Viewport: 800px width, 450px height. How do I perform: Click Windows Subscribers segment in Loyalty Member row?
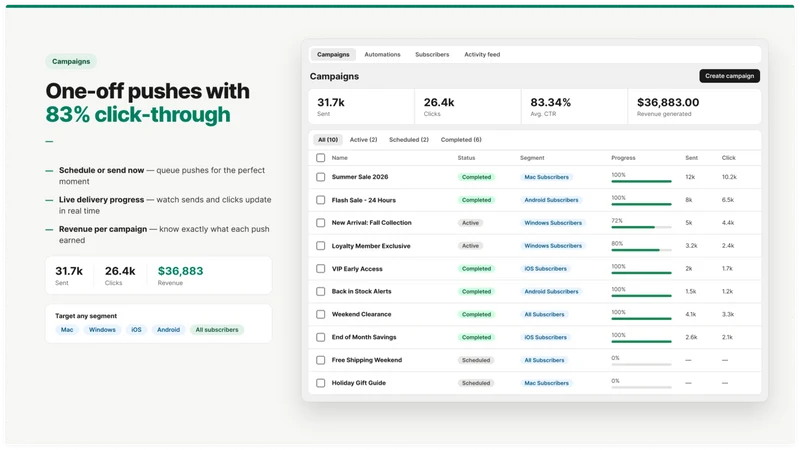pos(553,246)
